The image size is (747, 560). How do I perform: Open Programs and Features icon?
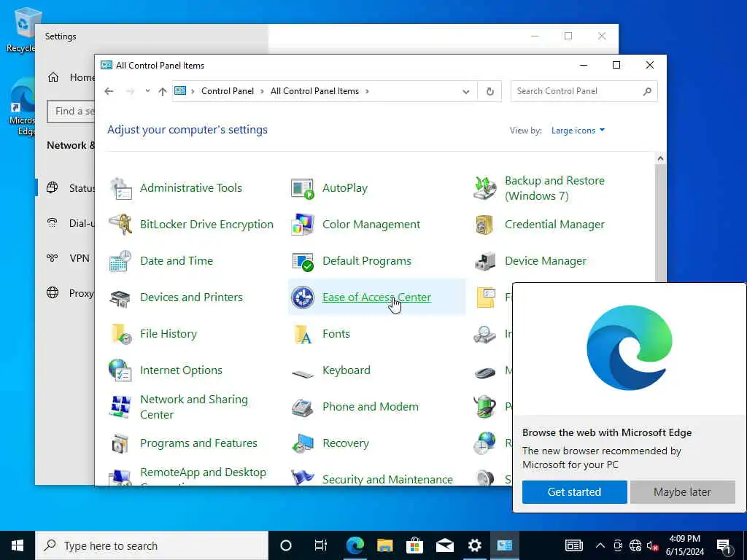point(121,443)
